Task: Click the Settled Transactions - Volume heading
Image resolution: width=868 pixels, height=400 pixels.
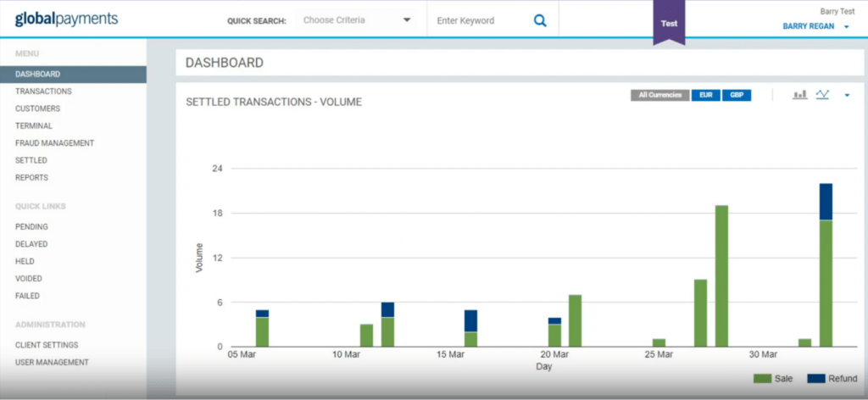Action: point(274,103)
